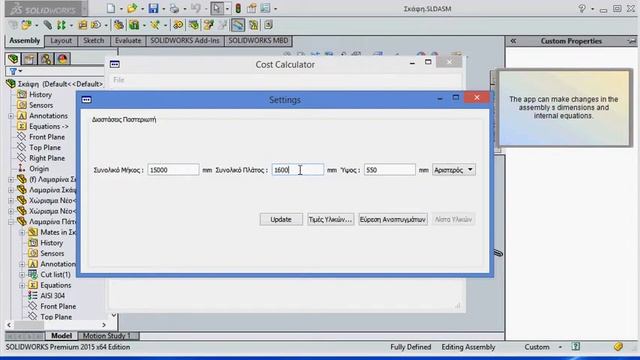Expand the nested Equations folder
Viewport: 640px width, 360px height.
(22, 286)
